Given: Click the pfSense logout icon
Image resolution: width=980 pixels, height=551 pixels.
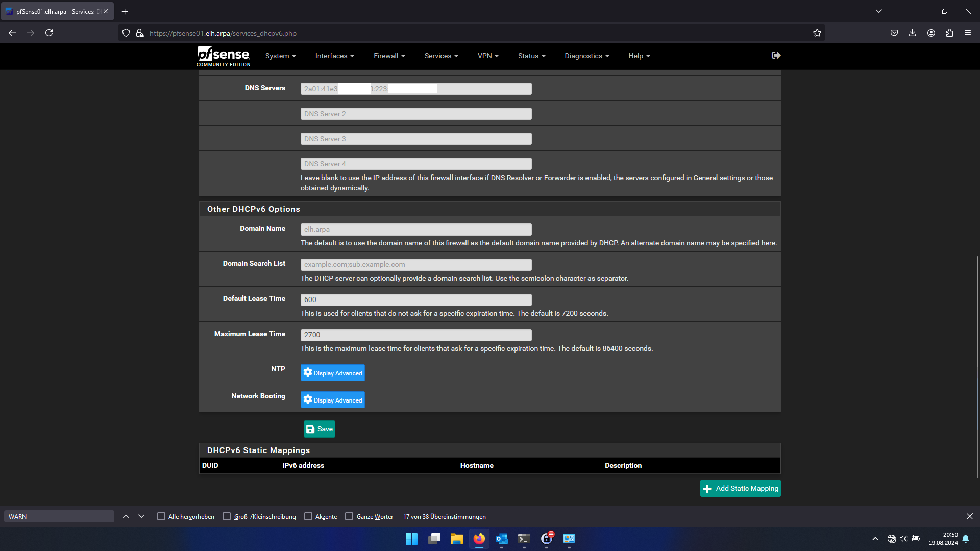Looking at the screenshot, I should coord(776,55).
